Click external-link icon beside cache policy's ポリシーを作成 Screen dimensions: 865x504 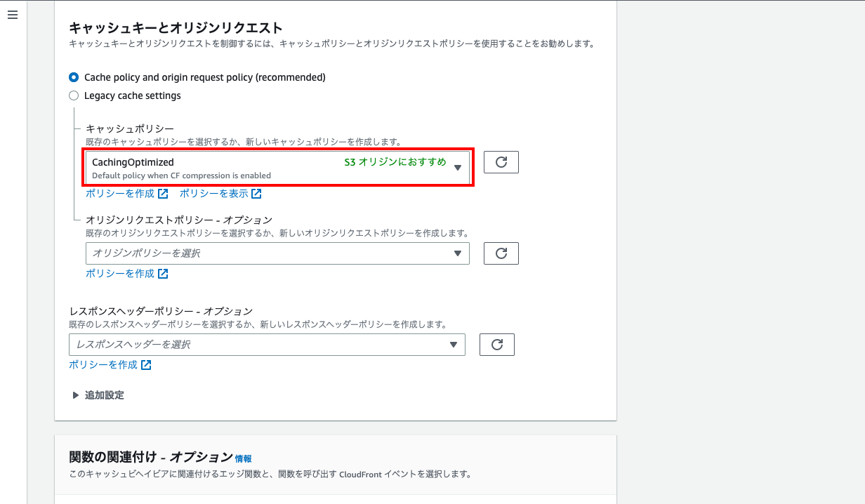[x=163, y=194]
